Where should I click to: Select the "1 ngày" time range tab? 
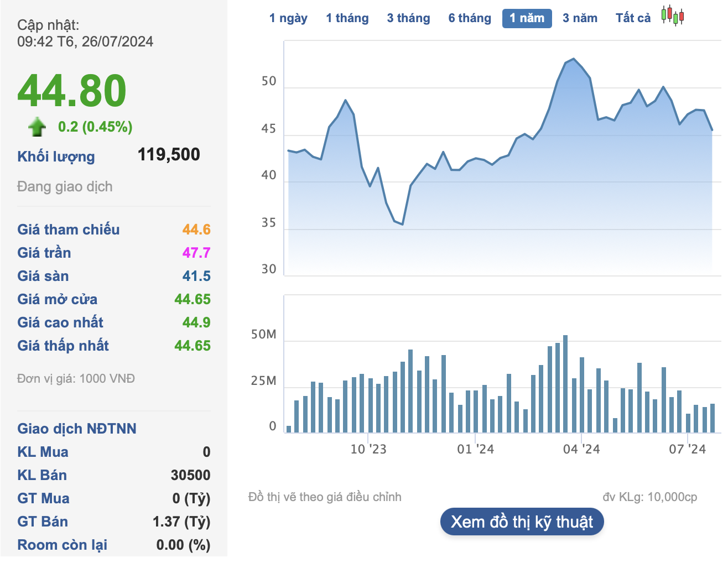pyautogui.click(x=288, y=18)
